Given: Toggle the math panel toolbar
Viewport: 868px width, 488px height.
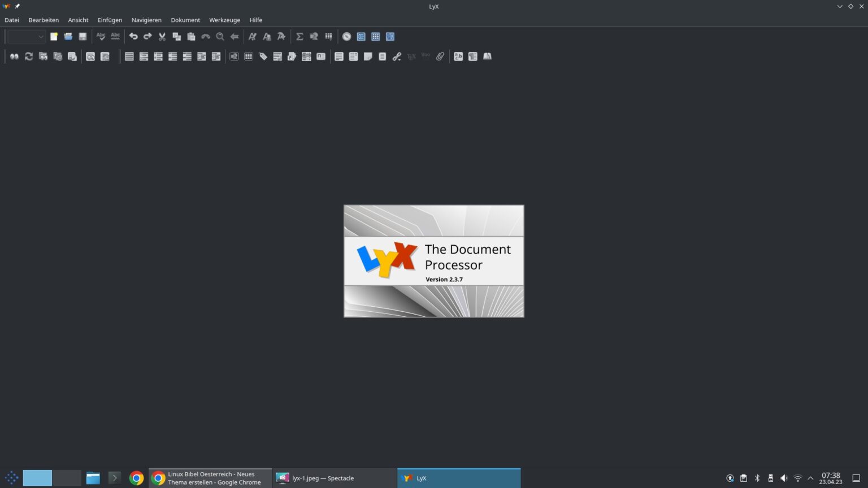Looking at the screenshot, I should [x=361, y=36].
